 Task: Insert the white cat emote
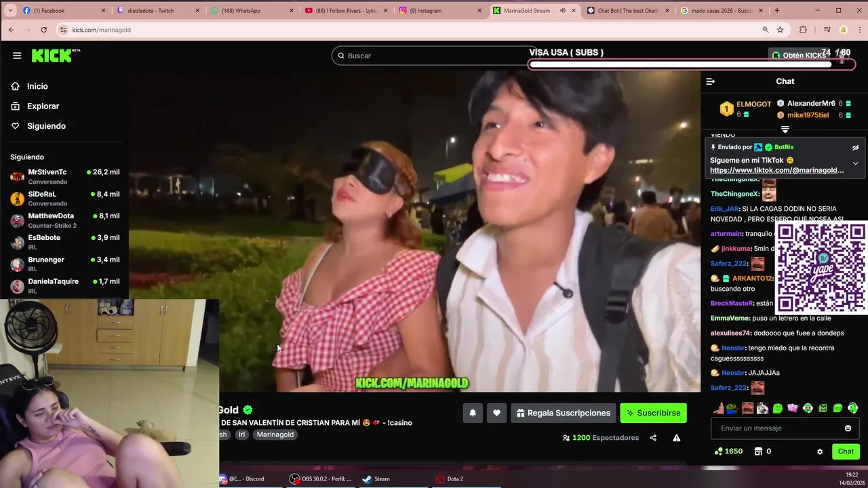[x=762, y=408]
